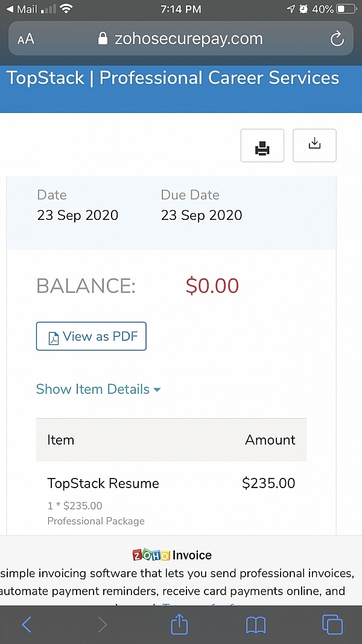The image size is (362, 644).
Task: Open Safari bookmarks book icon
Action: 256,625
